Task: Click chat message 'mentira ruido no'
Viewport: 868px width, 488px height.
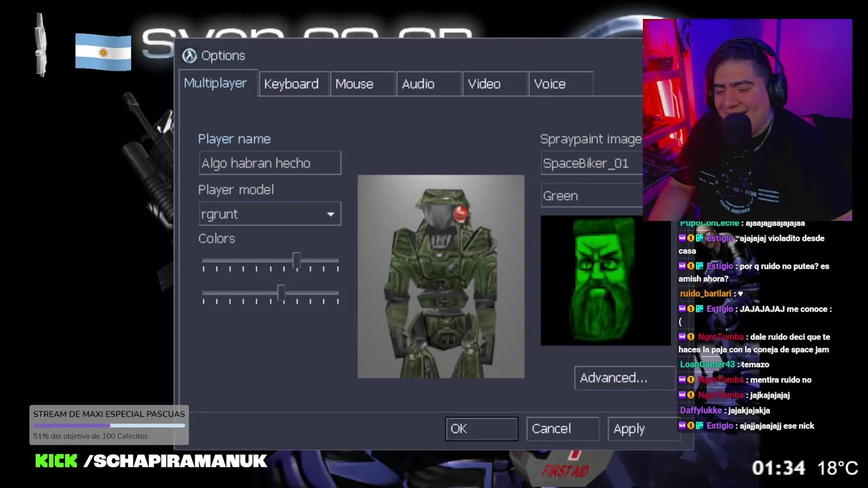Action: (x=781, y=380)
